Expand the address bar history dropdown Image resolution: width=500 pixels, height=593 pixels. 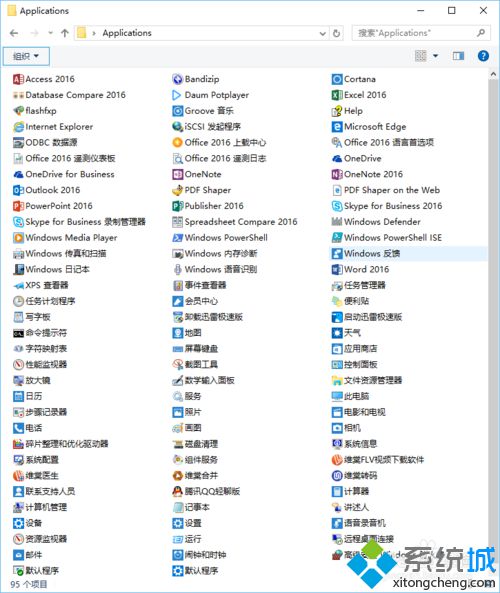323,33
